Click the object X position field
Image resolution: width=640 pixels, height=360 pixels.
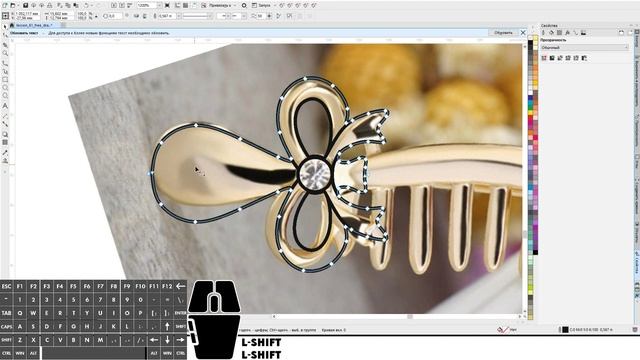tap(26, 14)
